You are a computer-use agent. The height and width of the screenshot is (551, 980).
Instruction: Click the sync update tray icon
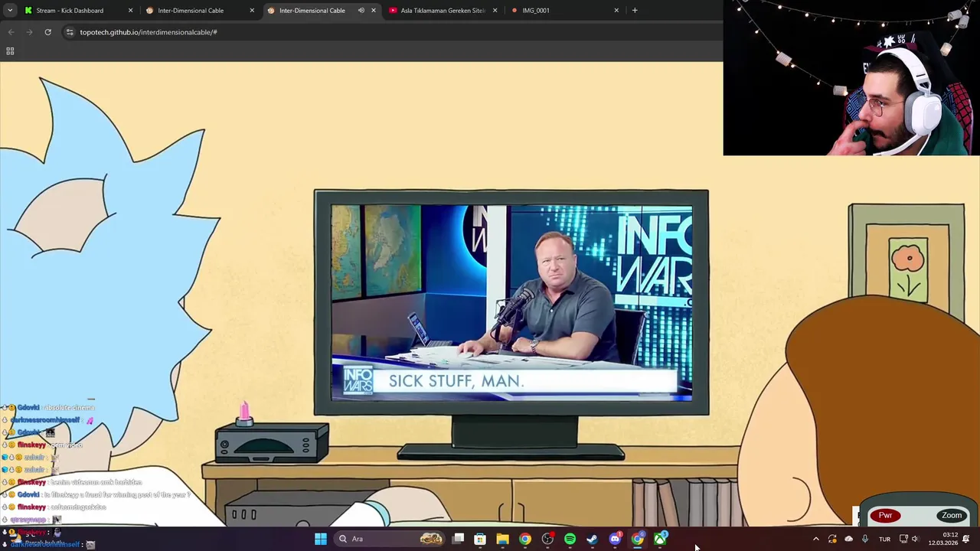[x=832, y=539]
